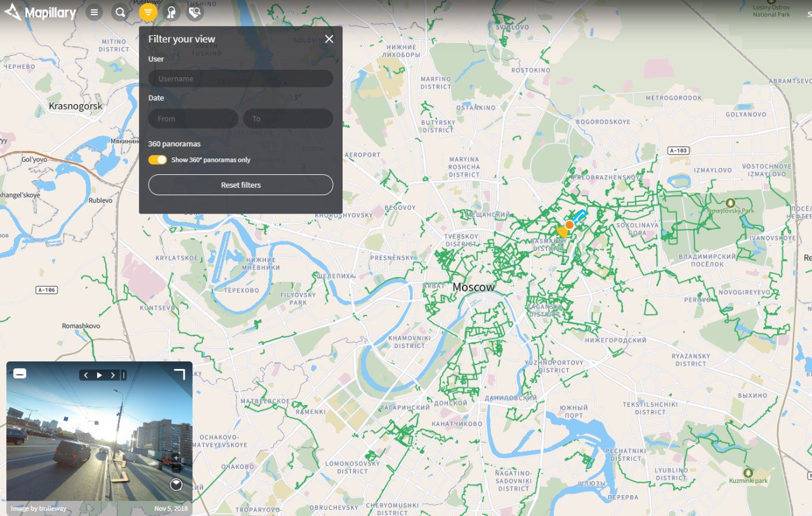Click the Perovo map label
The height and width of the screenshot is (516, 812).
coord(698,299)
